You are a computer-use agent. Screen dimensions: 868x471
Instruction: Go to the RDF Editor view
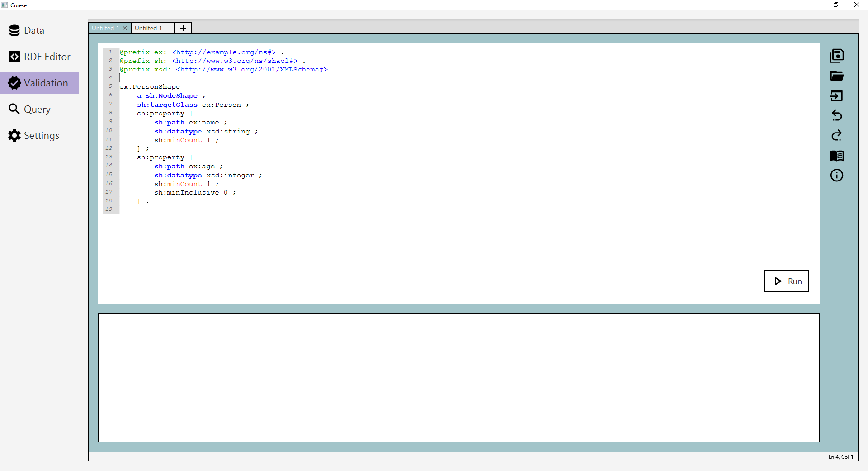tap(47, 57)
